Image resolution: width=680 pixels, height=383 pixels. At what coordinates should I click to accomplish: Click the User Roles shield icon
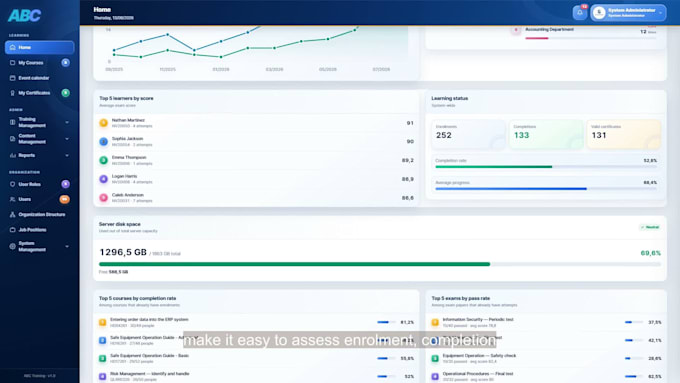(x=13, y=184)
